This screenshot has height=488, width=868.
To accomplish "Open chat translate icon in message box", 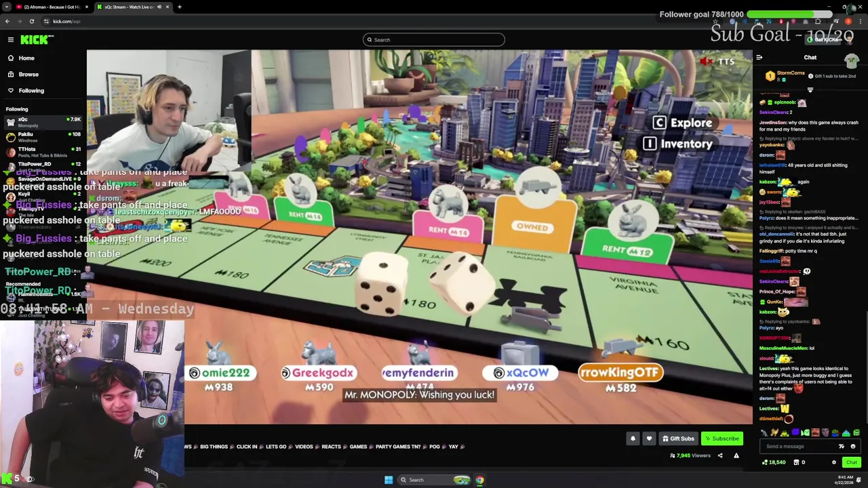I will click(842, 447).
